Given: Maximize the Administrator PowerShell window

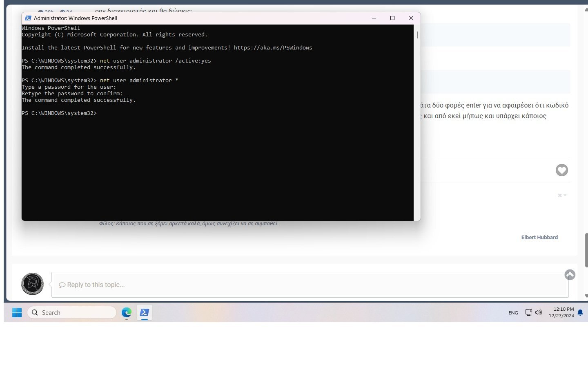Looking at the screenshot, I should point(392,18).
